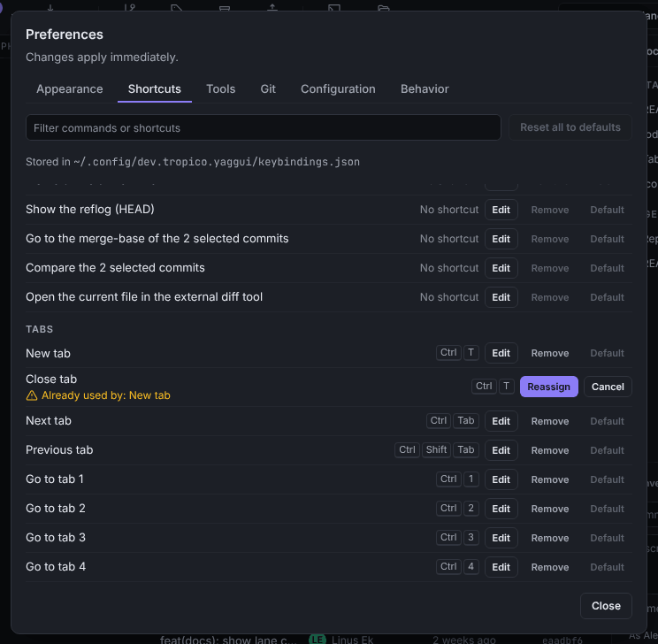Click Default for the Go to tab 4 row
Viewport: 658px width, 644px height.
608,567
